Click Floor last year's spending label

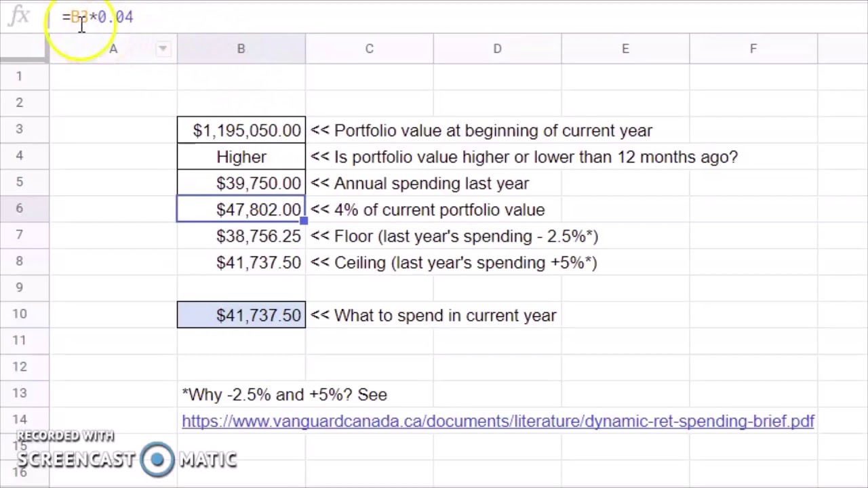coord(454,236)
